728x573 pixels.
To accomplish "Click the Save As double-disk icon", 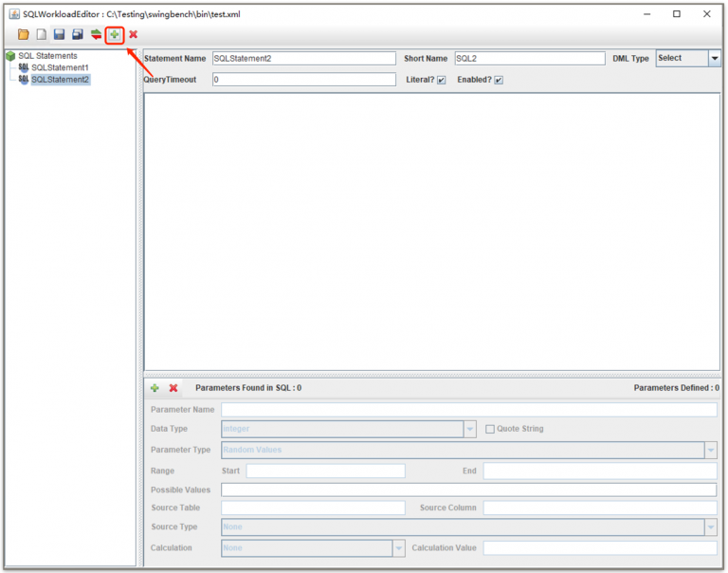I will [78, 34].
